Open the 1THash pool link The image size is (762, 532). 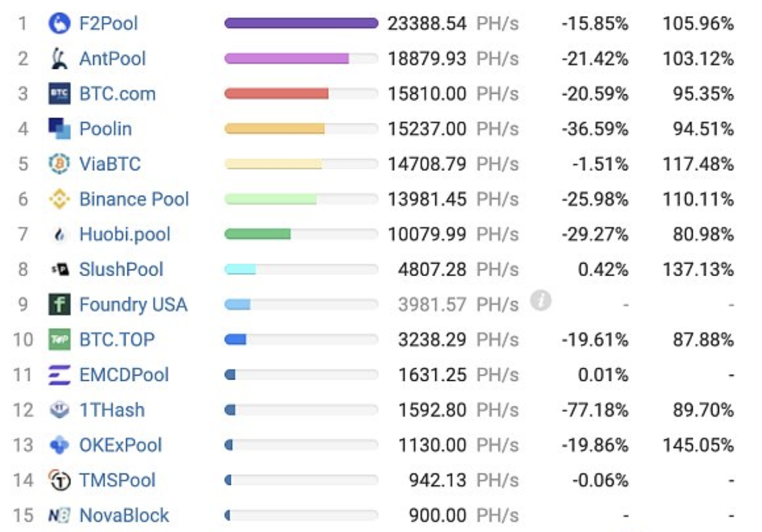coord(112,410)
